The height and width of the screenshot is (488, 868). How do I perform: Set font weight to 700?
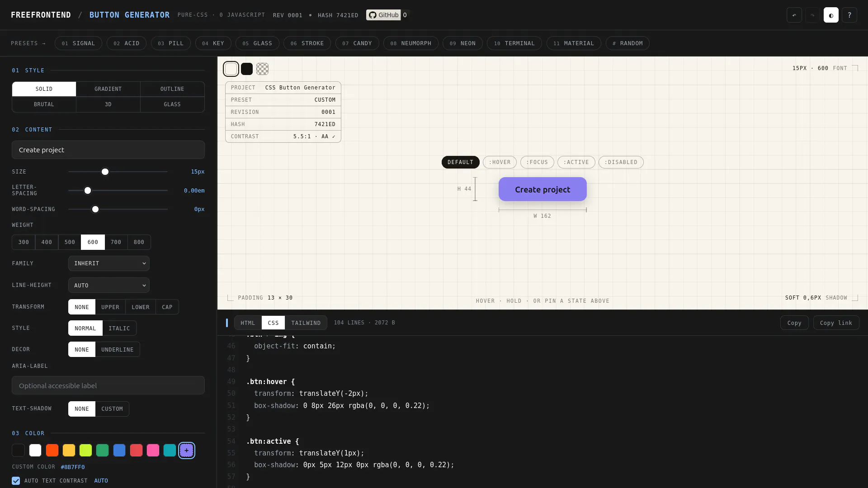(116, 242)
